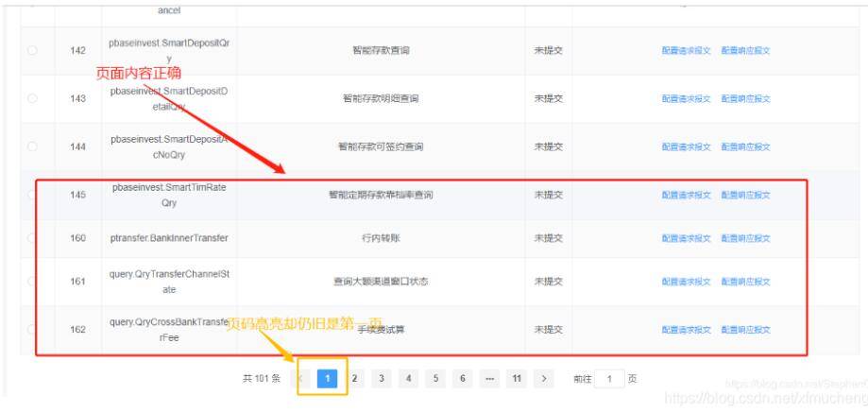Open 配置响应报文 for row 162
This screenshot has width=868, height=412.
pos(745,330)
